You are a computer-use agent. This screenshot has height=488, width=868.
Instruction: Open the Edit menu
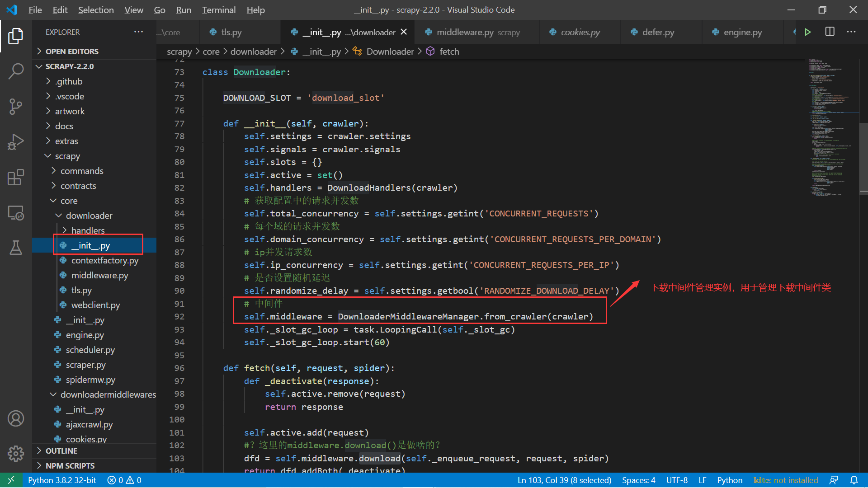click(60, 9)
